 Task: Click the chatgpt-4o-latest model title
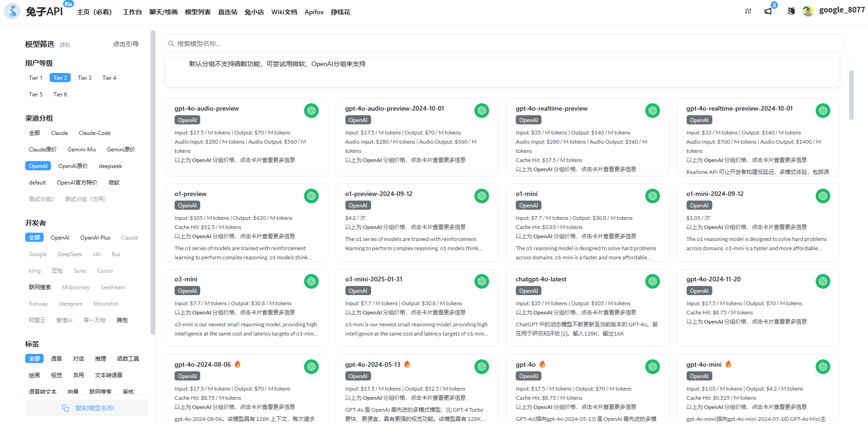(541, 280)
